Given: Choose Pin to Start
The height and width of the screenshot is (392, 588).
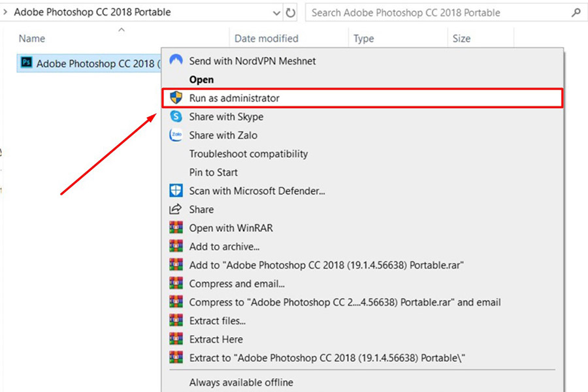Looking at the screenshot, I should coord(362,172).
